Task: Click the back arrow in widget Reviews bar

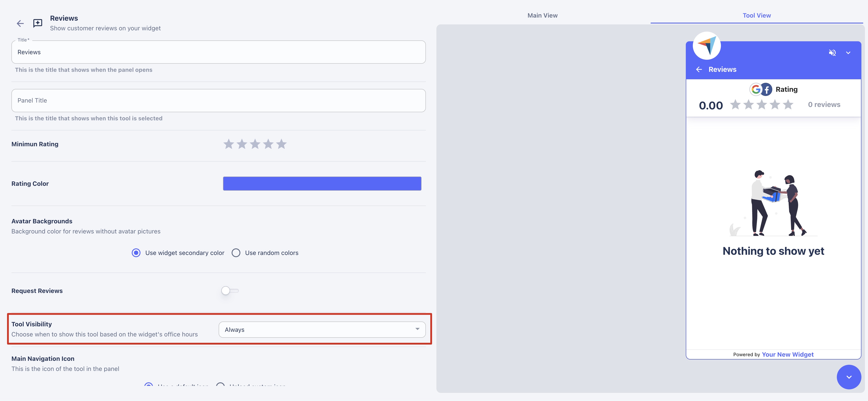Action: [699, 69]
